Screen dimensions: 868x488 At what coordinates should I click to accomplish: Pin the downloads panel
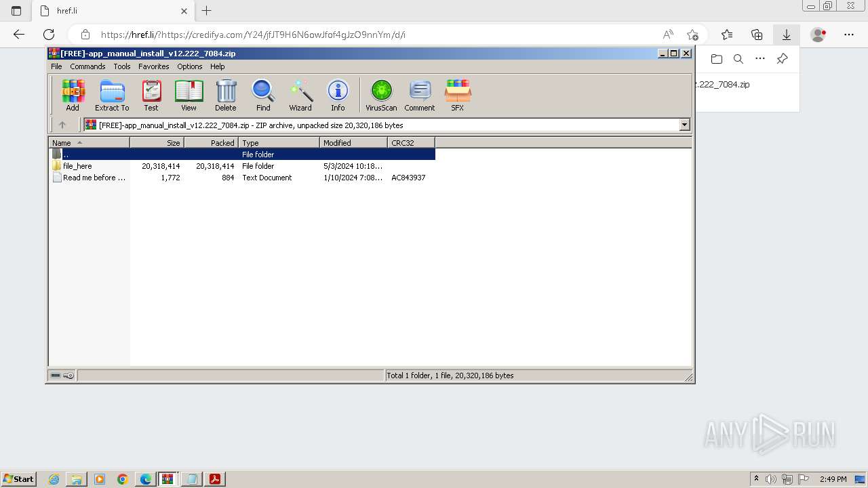tap(782, 59)
